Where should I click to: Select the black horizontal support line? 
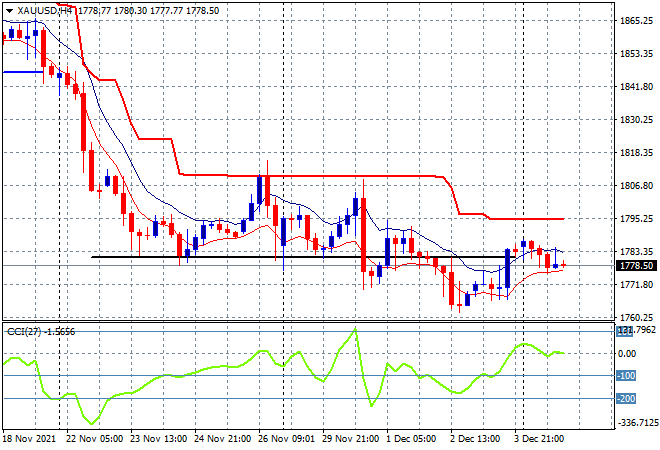pyautogui.click(x=303, y=257)
